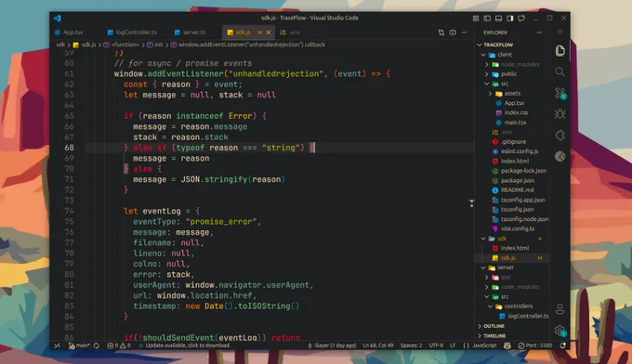Click Ln 68, Col 49 in status bar
Screen dimensions: 632x364
point(378,345)
